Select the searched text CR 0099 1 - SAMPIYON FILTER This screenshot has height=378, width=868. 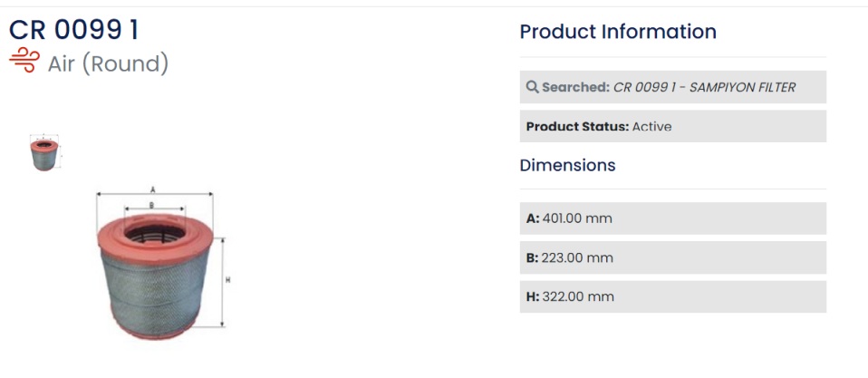704,87
